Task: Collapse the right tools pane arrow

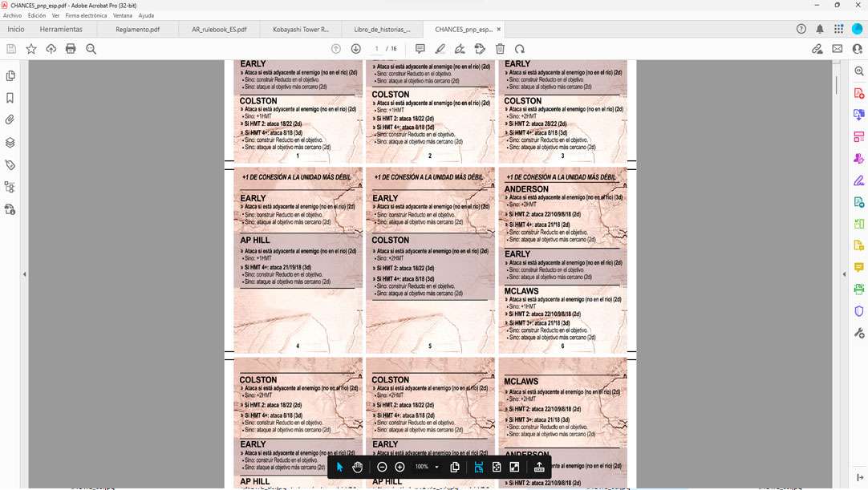Action: (844, 274)
